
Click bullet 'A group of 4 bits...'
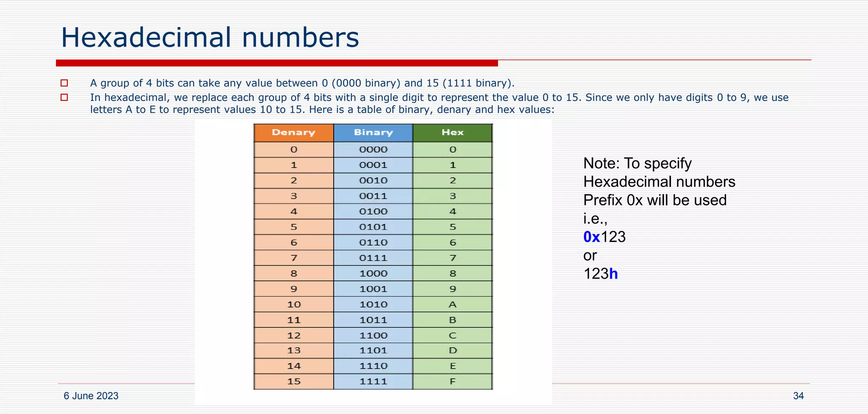(302, 83)
